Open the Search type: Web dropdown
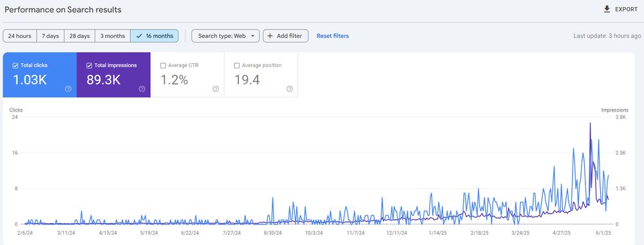 click(225, 35)
